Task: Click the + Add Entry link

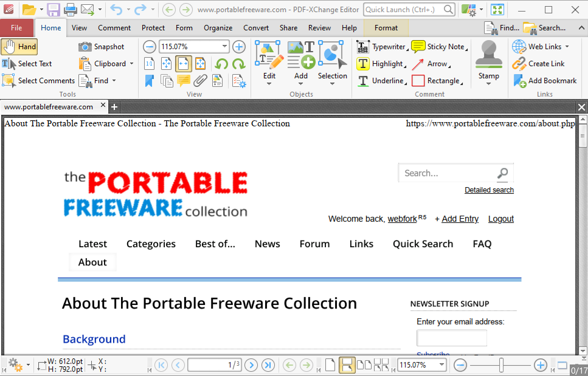Action: [457, 219]
